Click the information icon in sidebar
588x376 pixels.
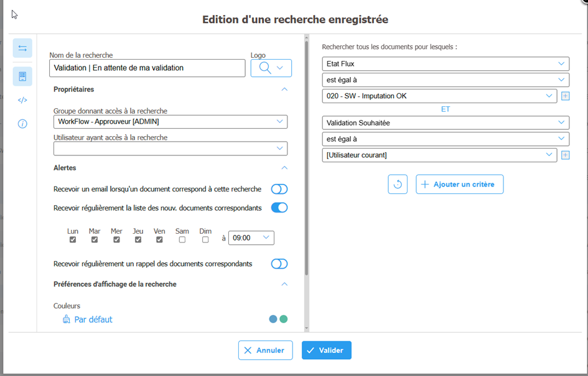(x=22, y=124)
